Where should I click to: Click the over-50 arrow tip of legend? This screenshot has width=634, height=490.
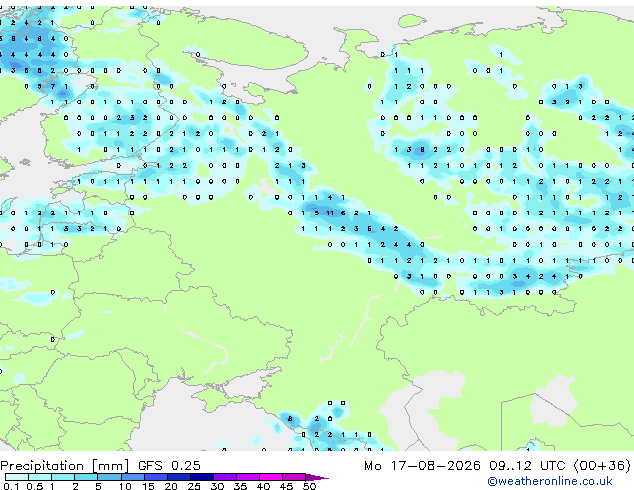(317, 478)
